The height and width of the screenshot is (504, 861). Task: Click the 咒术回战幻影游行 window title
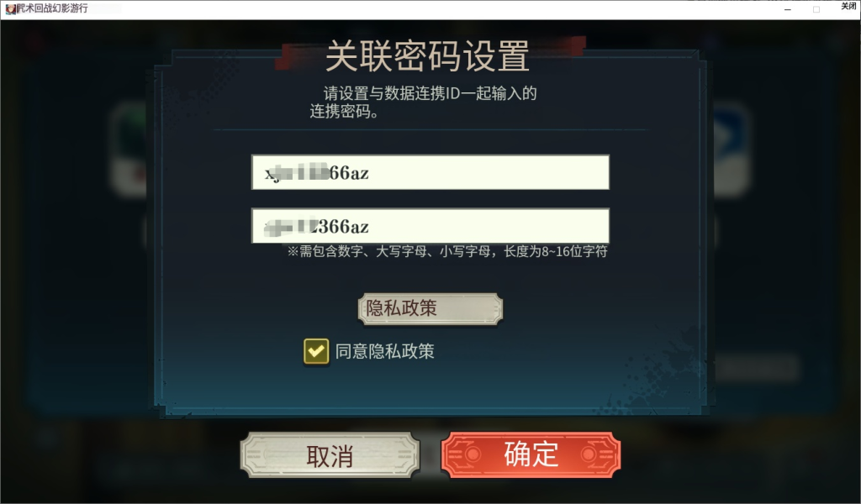[53, 8]
